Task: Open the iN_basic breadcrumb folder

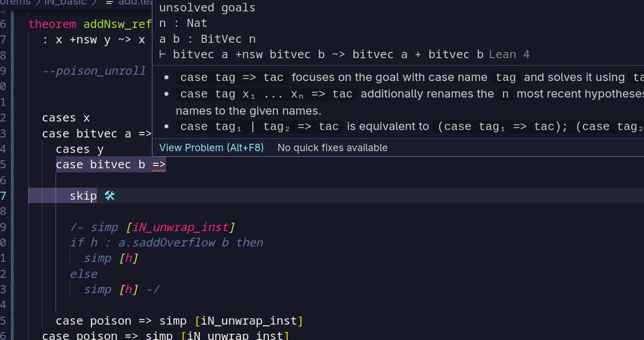Action: (x=66, y=3)
